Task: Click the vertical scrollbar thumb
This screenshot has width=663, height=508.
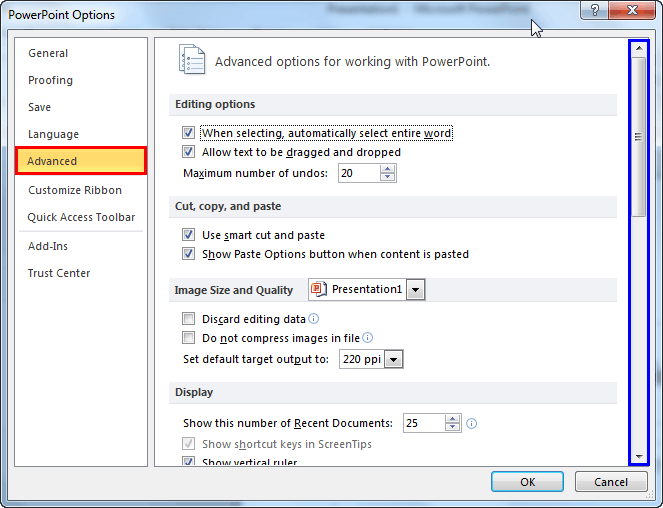Action: [x=639, y=137]
